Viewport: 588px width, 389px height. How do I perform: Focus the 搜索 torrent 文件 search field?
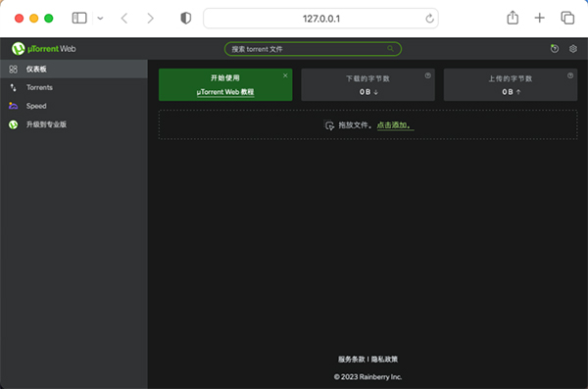[x=313, y=49]
